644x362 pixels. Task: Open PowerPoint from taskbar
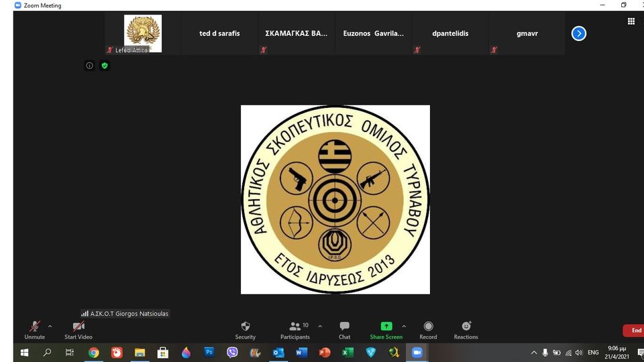(325, 353)
